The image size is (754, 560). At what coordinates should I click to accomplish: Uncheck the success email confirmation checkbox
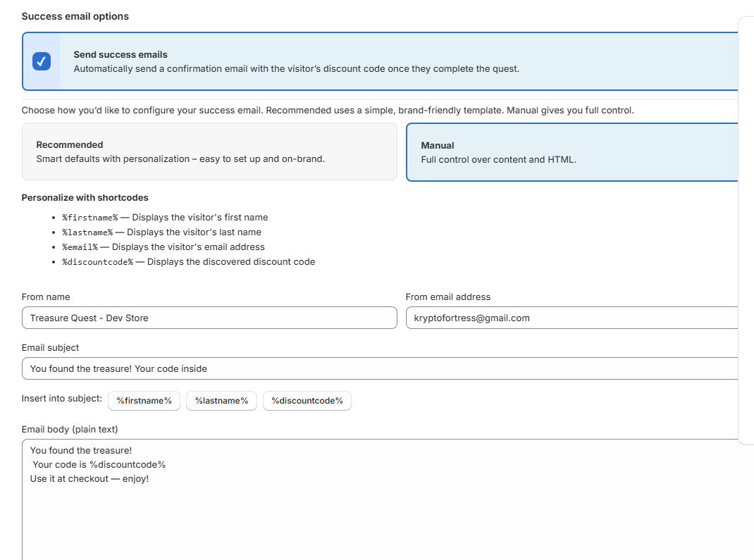(42, 61)
